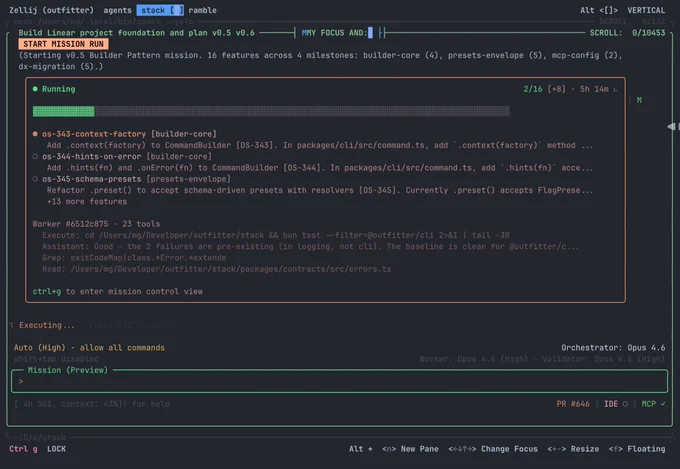Click the 5h 14m elapsed time
Screen dimensions: 680x469
(x=594, y=89)
